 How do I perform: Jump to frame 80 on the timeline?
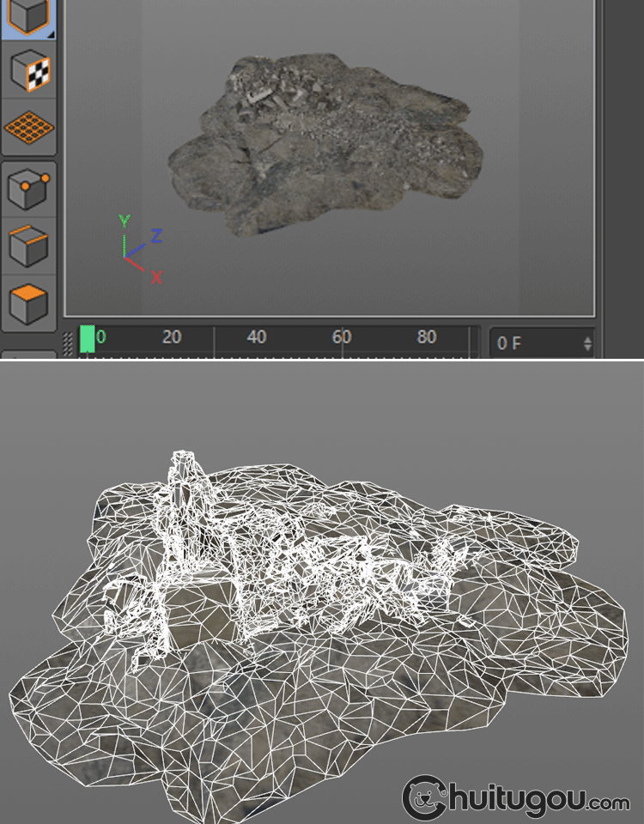pos(427,337)
